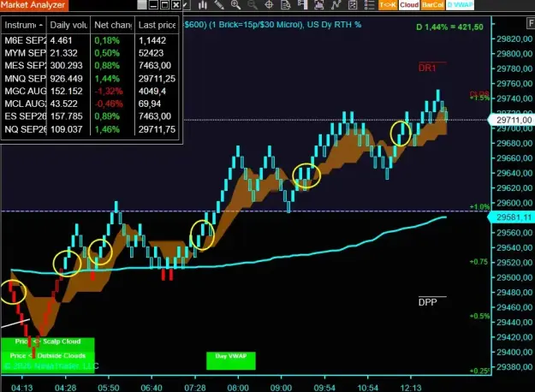Open the strategies icon
This screenshot has height=392, width=535.
tap(353, 5)
